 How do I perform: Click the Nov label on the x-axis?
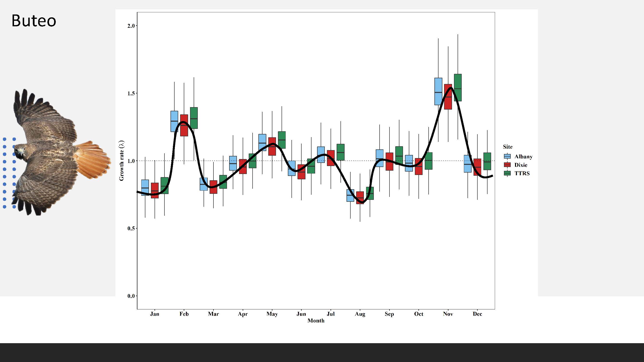click(448, 314)
